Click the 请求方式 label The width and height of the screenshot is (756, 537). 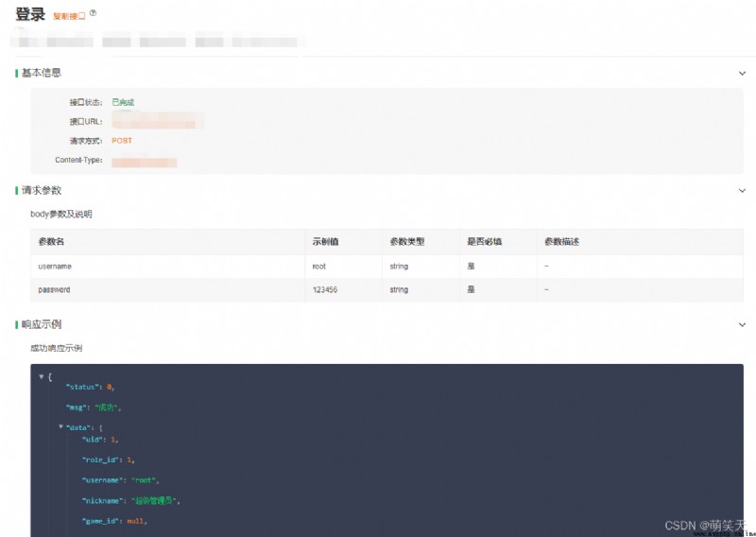click(86, 141)
